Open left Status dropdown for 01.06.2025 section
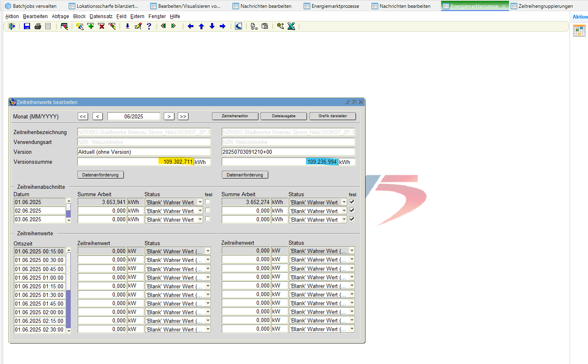588x364 pixels. click(x=200, y=202)
